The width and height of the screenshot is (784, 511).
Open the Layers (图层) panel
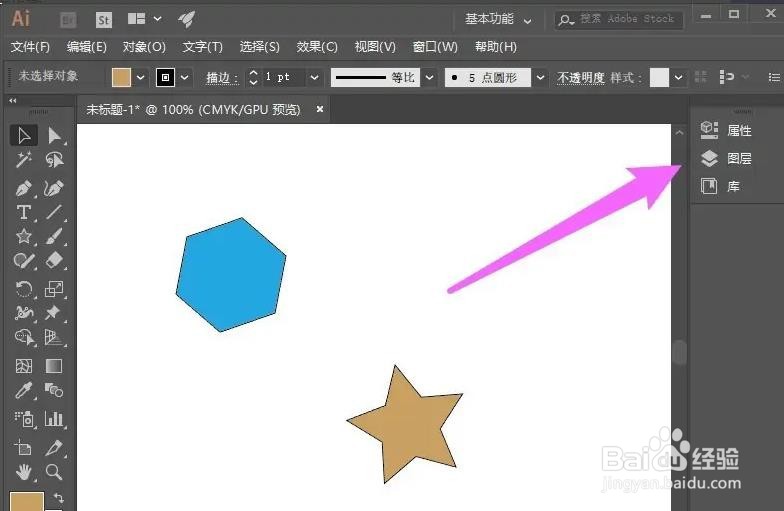point(726,158)
